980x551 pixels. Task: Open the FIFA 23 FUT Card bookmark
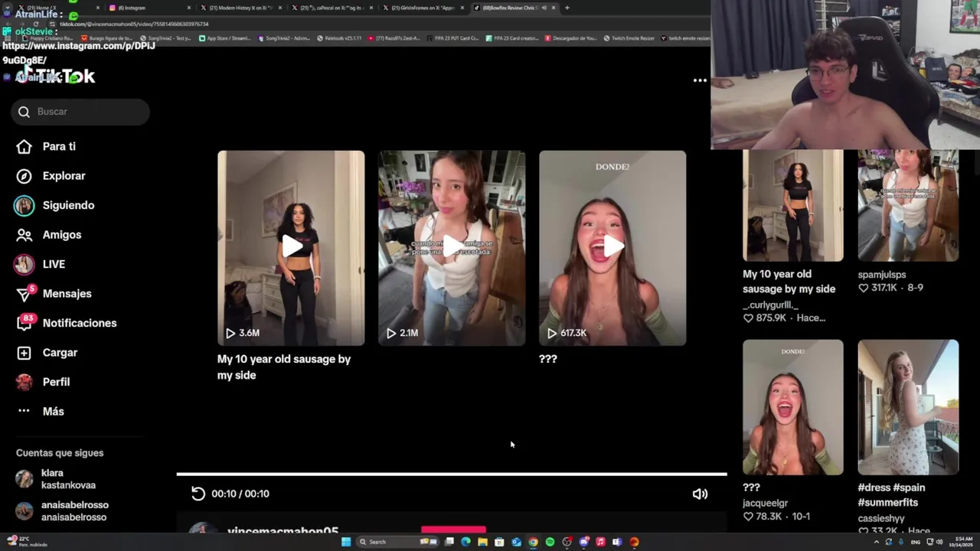[x=452, y=37]
